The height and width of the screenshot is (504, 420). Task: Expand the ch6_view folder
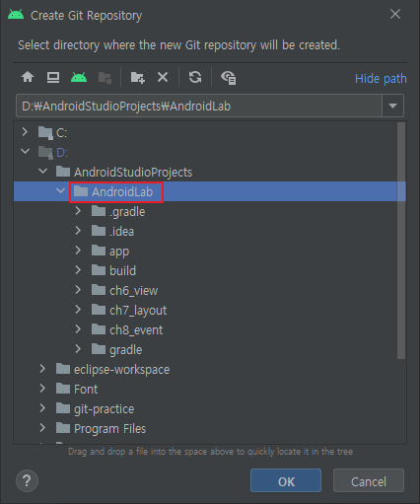(x=78, y=290)
